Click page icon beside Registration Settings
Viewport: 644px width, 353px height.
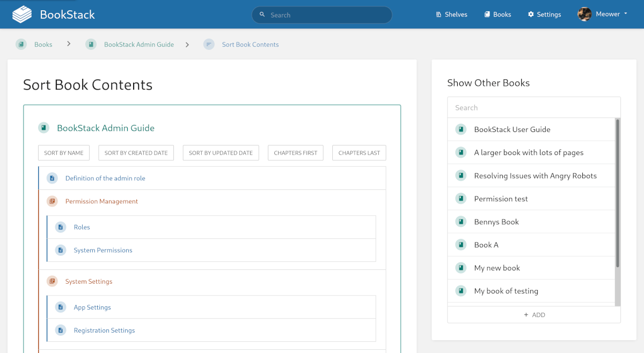[x=61, y=330]
